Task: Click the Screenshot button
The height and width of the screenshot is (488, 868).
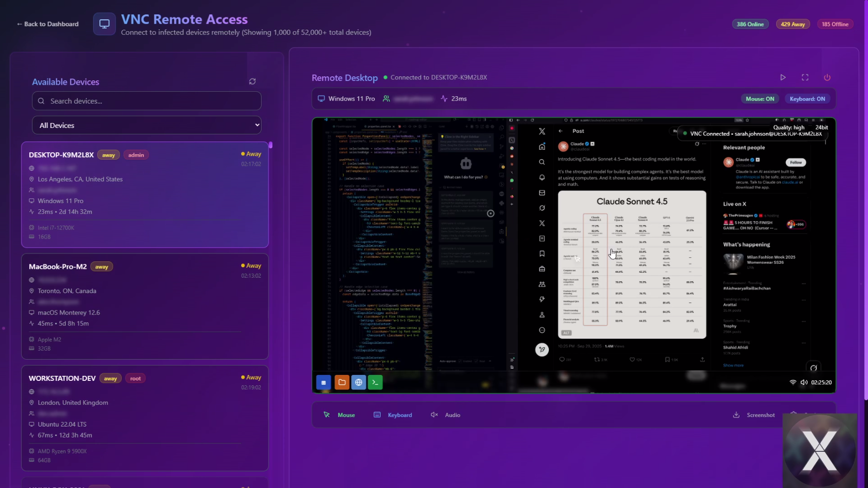Action: point(754,415)
